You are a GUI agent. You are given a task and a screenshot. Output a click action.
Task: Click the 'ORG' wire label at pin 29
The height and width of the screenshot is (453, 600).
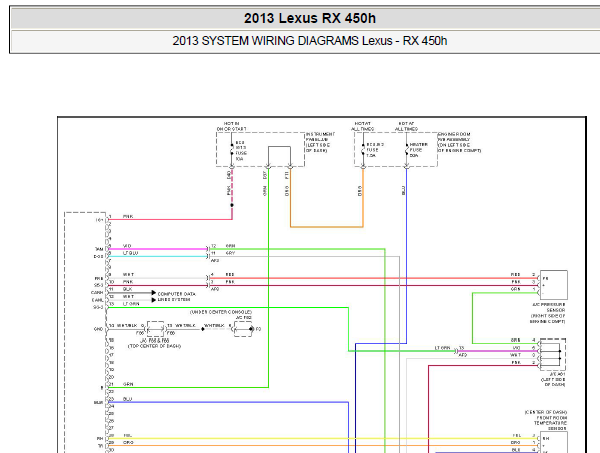128,442
